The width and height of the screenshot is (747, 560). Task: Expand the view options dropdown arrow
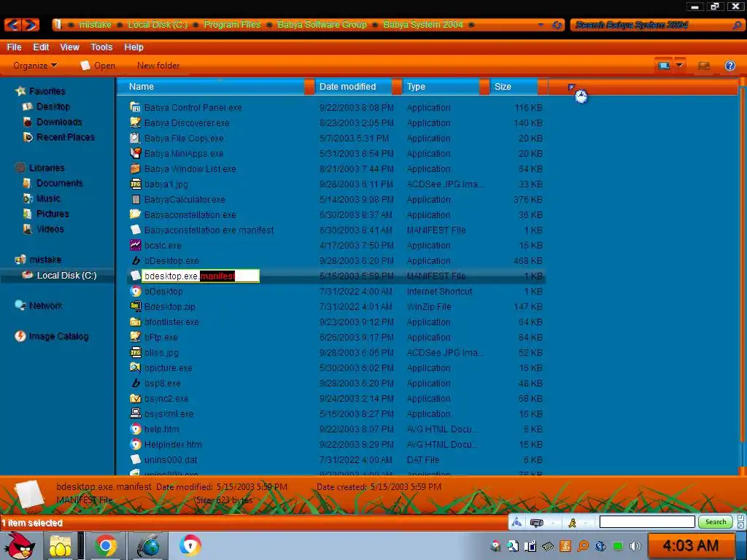[x=679, y=65]
